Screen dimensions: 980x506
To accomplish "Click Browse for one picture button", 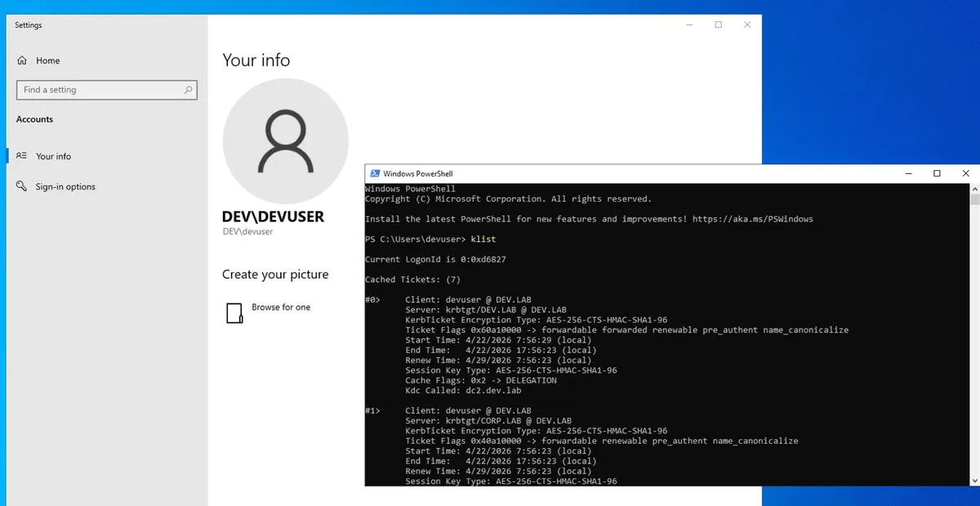I will coord(280,307).
